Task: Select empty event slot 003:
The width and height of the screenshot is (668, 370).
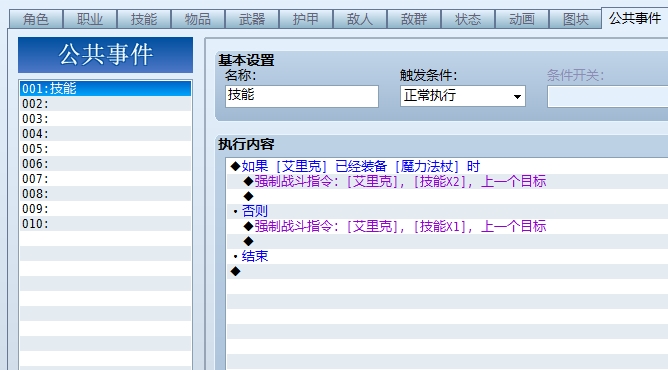Action: click(105, 118)
